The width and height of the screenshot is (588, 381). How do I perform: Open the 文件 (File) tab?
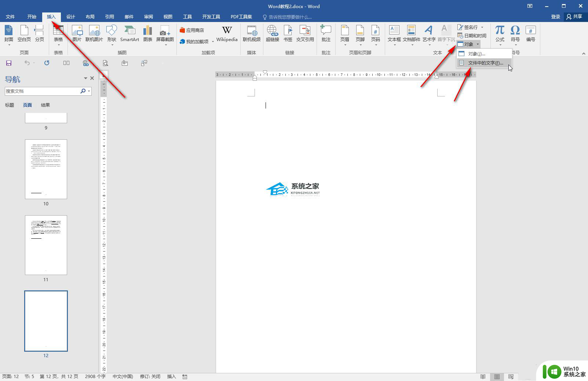[10, 17]
